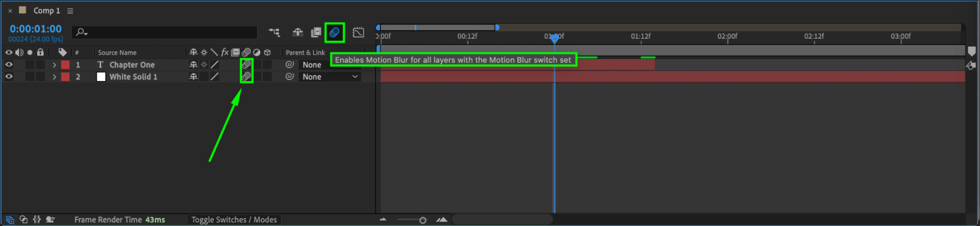Click the Shy layers composition switch
Viewport: 980px width, 226px height.
point(298,32)
